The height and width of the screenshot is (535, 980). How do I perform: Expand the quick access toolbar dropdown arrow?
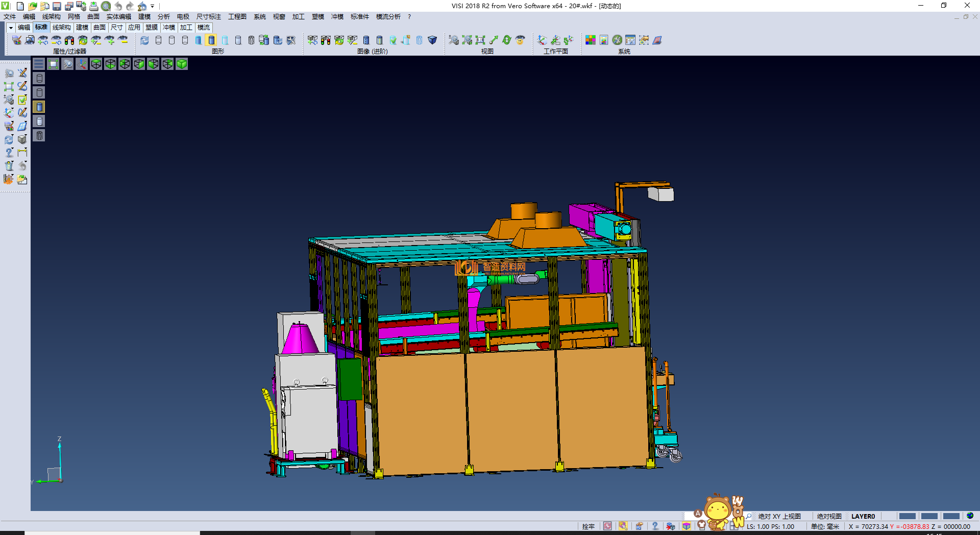click(152, 6)
